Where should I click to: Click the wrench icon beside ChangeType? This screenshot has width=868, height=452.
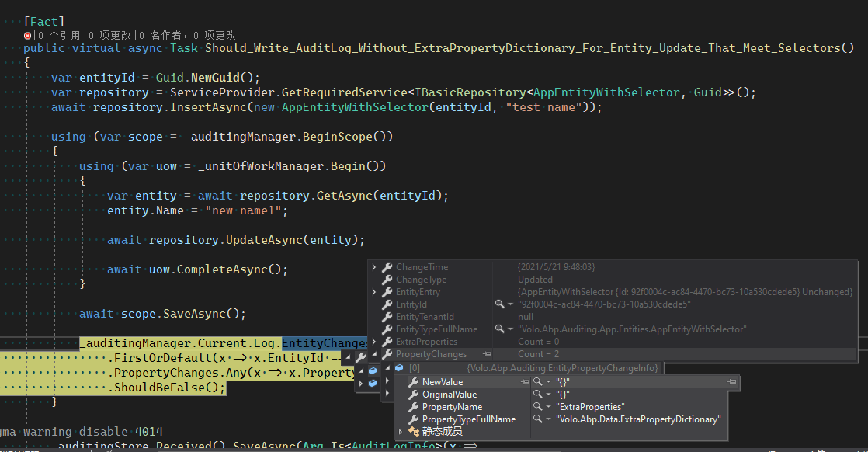[386, 280]
